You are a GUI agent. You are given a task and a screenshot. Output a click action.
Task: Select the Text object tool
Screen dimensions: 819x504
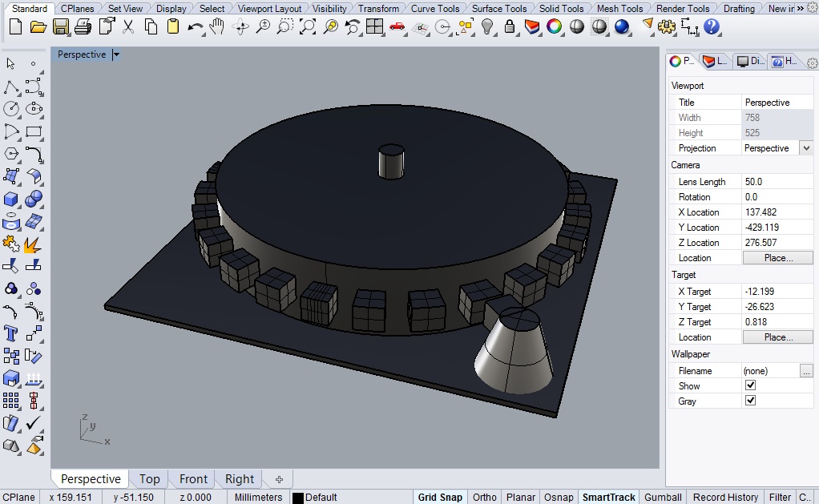pos(11,333)
